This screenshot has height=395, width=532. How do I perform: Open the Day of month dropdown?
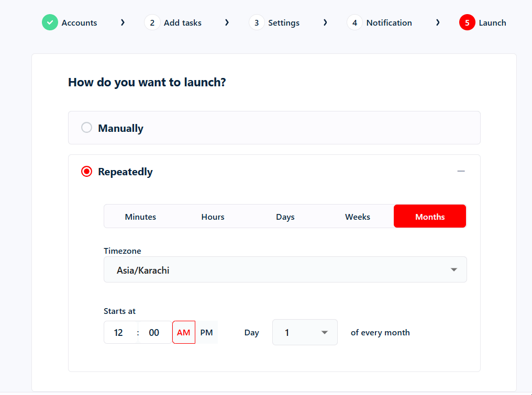[305, 332]
